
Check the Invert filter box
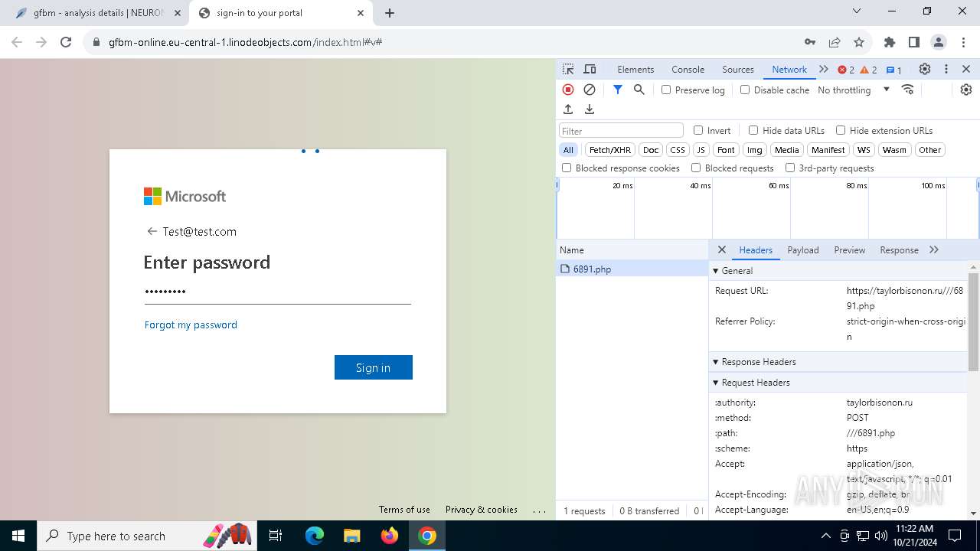(698, 130)
